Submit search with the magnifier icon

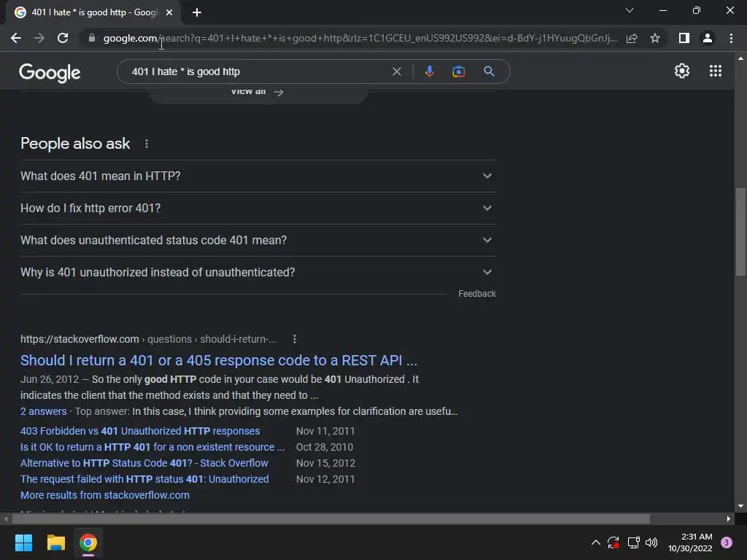489,71
